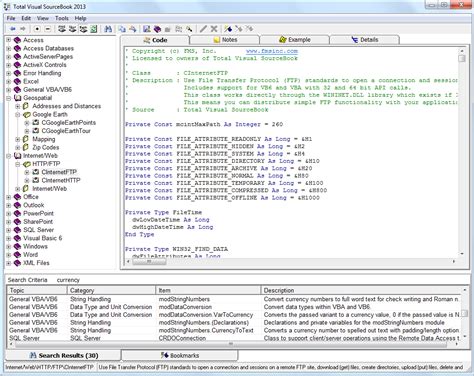Expand the Office tree node
474x376 pixels.
[9, 197]
